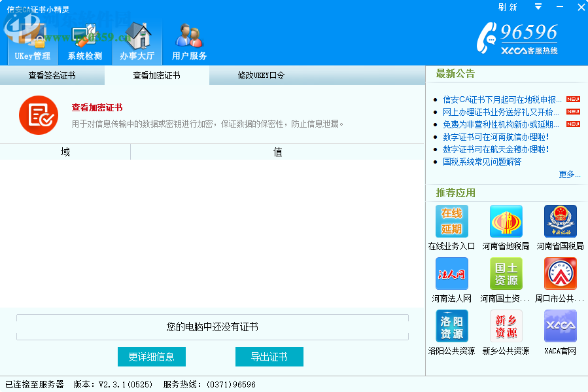Click the 导出证书 export button

(x=269, y=357)
